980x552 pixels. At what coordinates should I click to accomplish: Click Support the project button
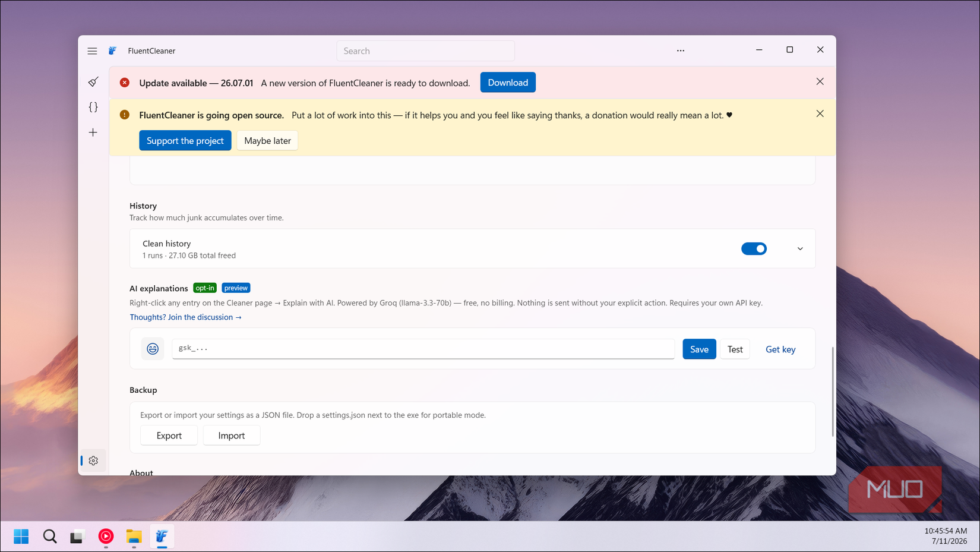(x=185, y=141)
